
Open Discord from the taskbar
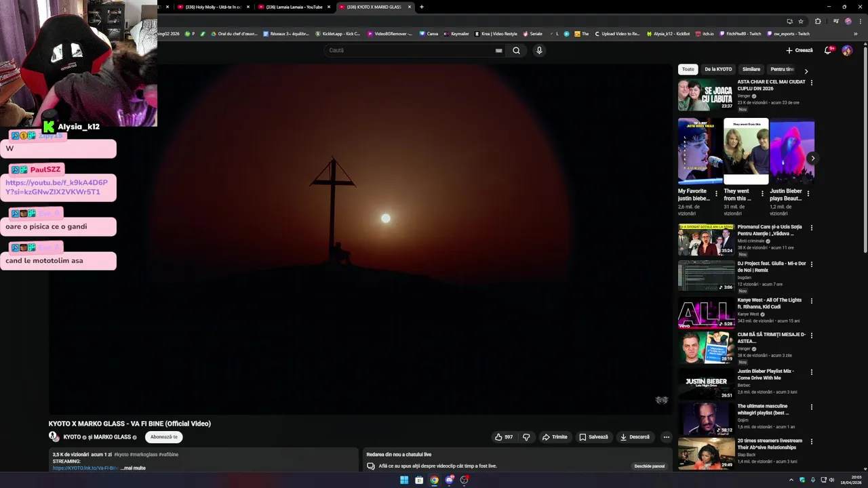[x=449, y=480]
